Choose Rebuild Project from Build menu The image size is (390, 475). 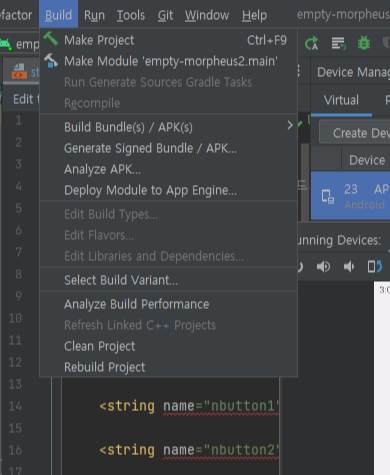pos(168,367)
